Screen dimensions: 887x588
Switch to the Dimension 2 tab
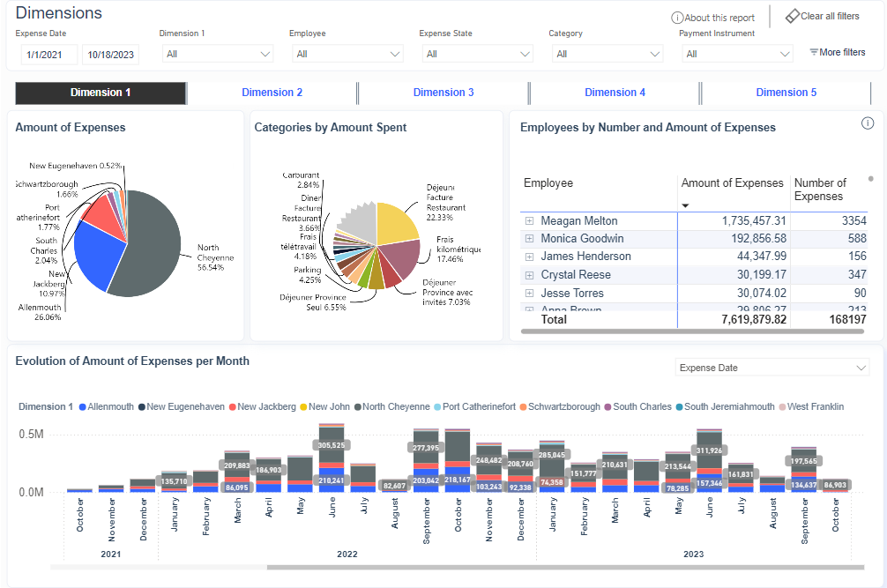[x=272, y=93]
